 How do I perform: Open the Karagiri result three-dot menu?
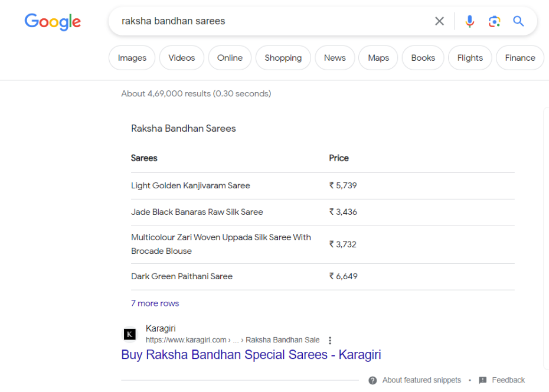click(330, 340)
